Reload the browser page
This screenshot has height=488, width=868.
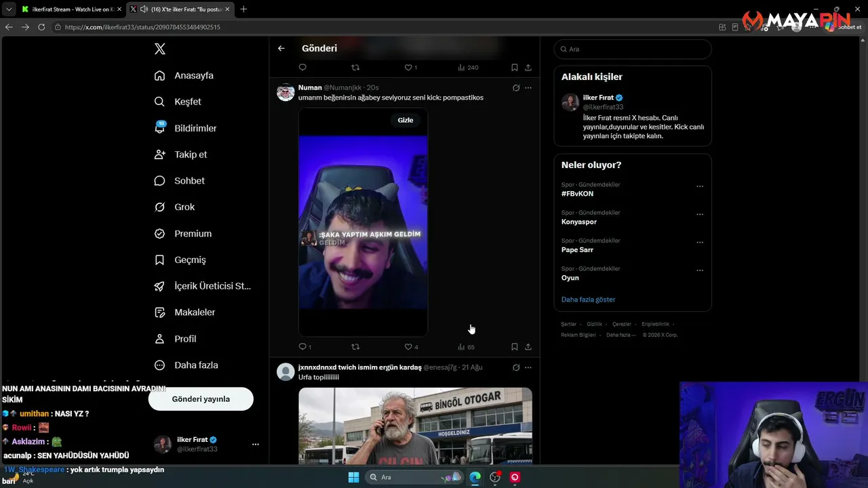[41, 27]
